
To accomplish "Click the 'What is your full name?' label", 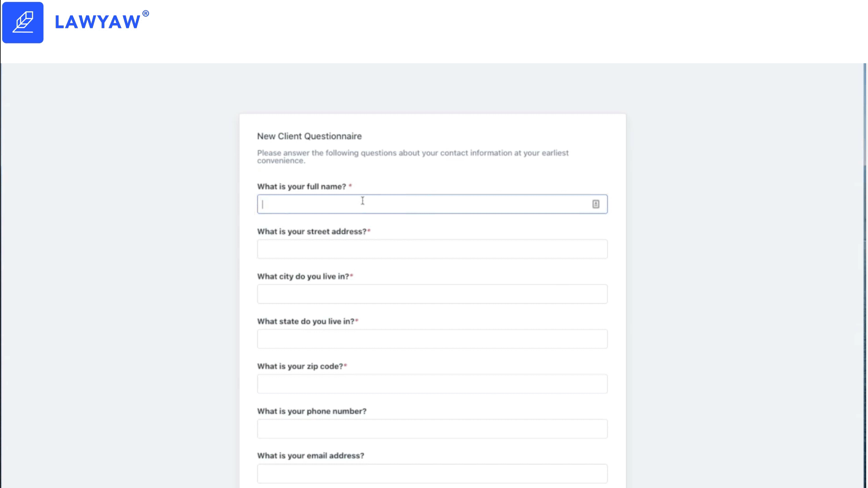I will pyautogui.click(x=302, y=187).
